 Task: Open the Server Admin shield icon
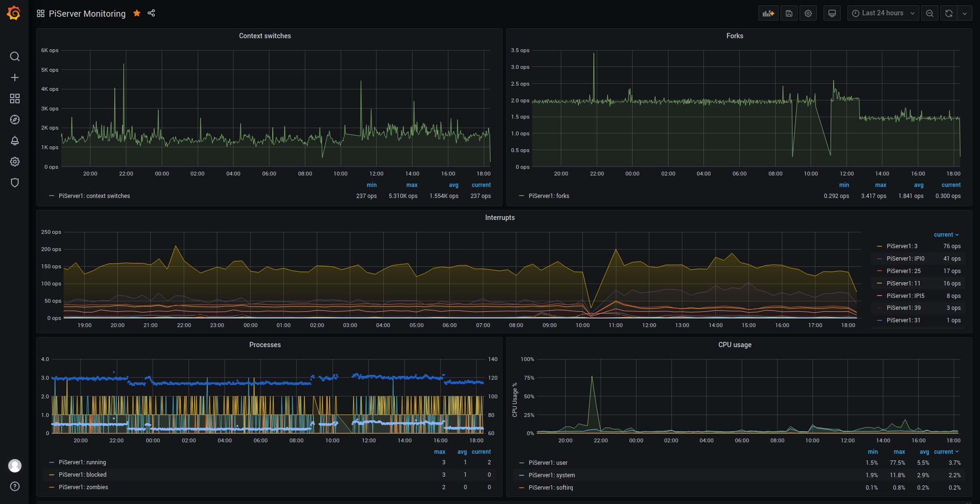15,183
